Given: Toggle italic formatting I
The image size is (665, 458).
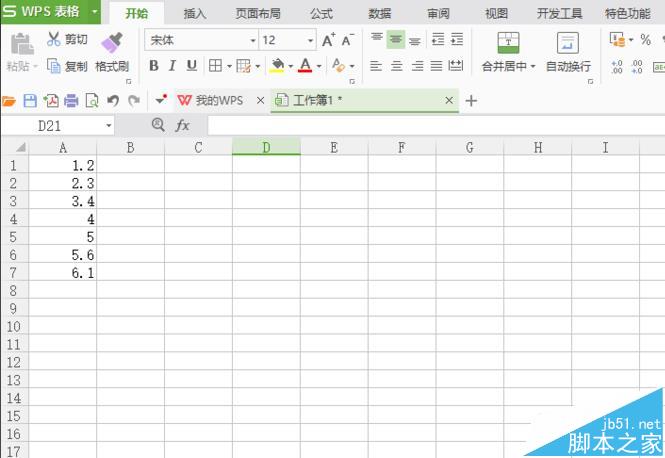Looking at the screenshot, I should click(x=172, y=66).
